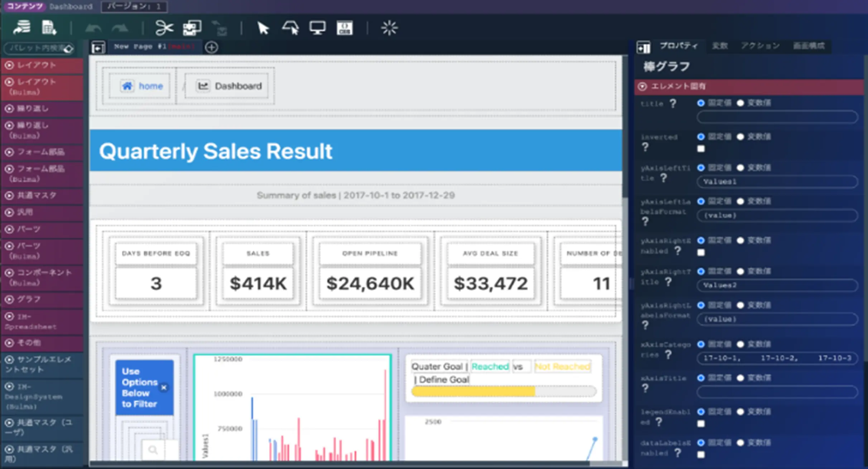Click the arrow pointer selection tool
Viewport: 868px width, 469px height.
pyautogui.click(x=263, y=28)
